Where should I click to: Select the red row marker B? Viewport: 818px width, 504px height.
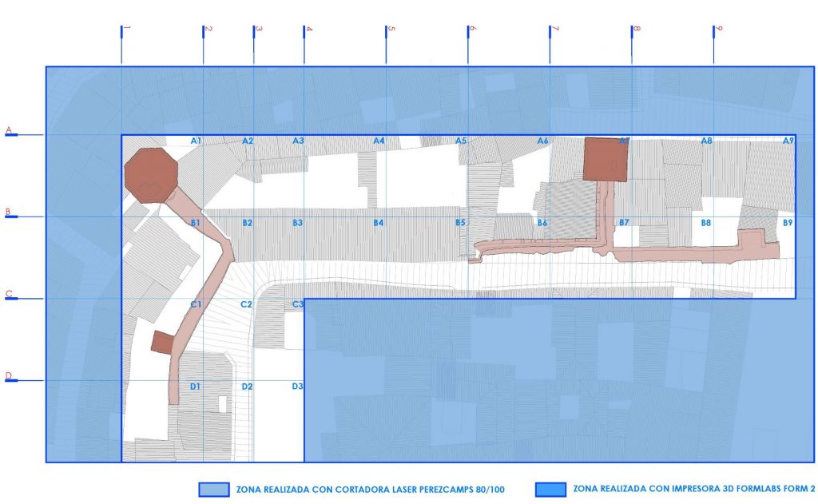click(x=10, y=212)
